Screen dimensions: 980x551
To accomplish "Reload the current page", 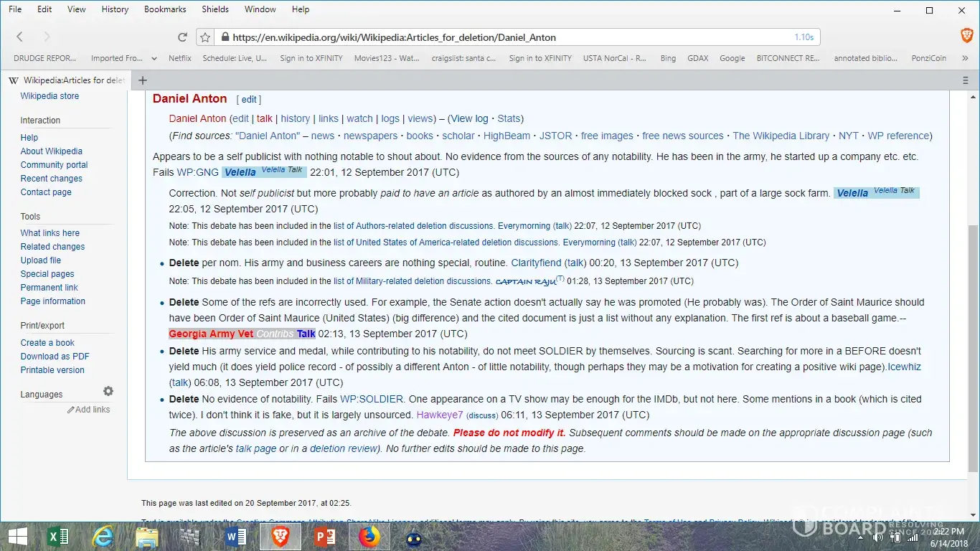I will pyautogui.click(x=182, y=37).
